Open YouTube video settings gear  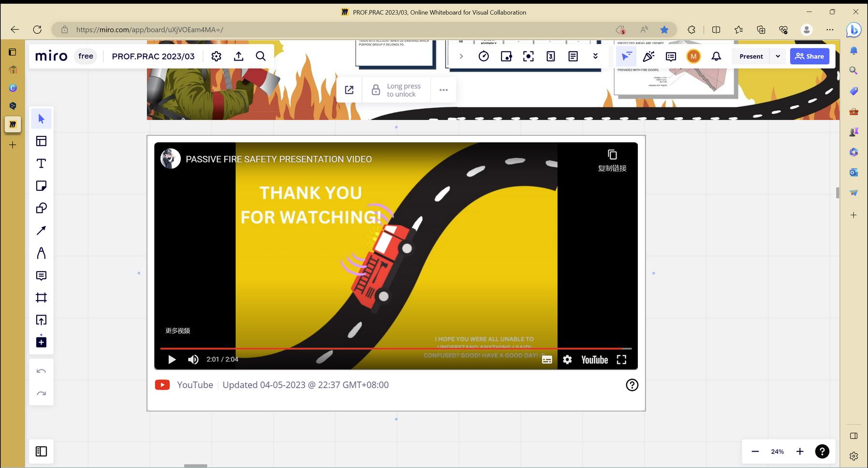click(567, 360)
